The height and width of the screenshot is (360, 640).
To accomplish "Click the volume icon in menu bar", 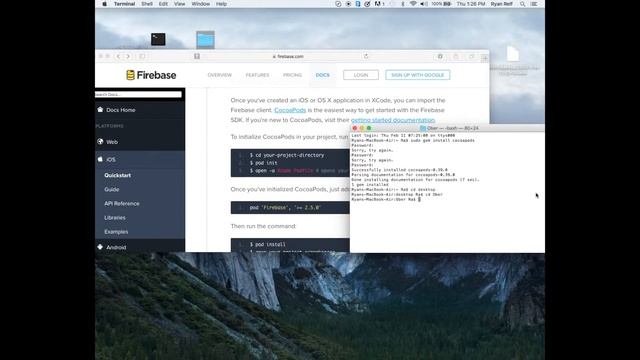I will [x=424, y=4].
